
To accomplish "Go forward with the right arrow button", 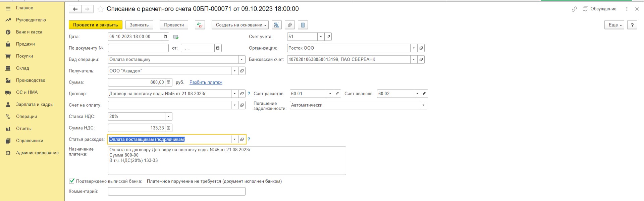I will 87,9.
